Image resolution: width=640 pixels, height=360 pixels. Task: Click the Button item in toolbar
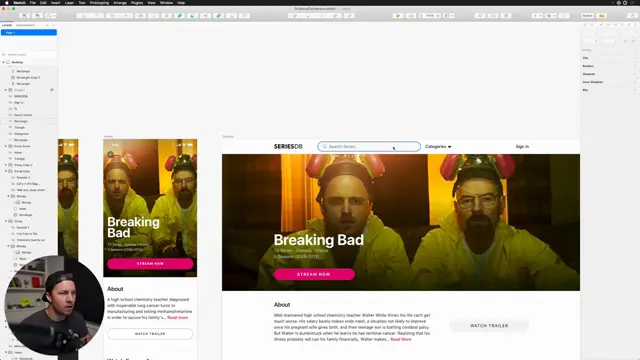[x=587, y=16]
